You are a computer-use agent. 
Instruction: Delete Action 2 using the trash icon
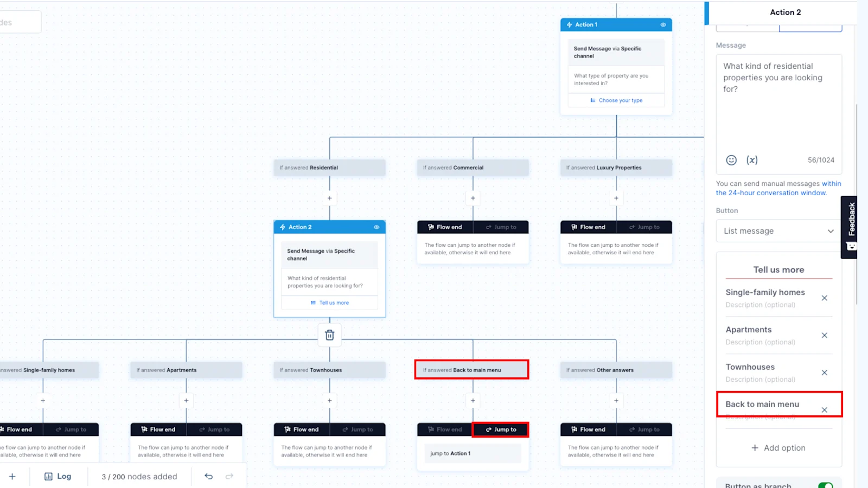pos(329,335)
